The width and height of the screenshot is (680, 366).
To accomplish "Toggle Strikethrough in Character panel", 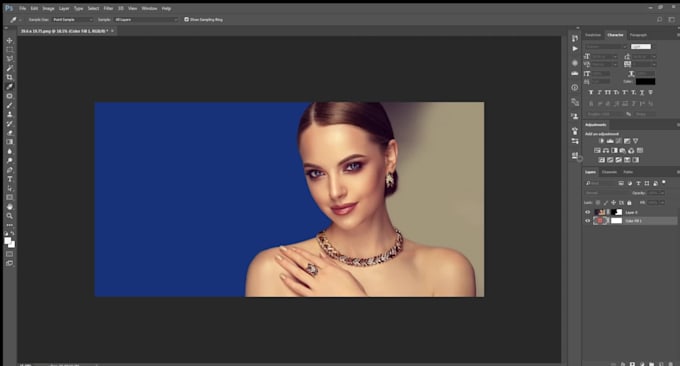I will pos(651,92).
